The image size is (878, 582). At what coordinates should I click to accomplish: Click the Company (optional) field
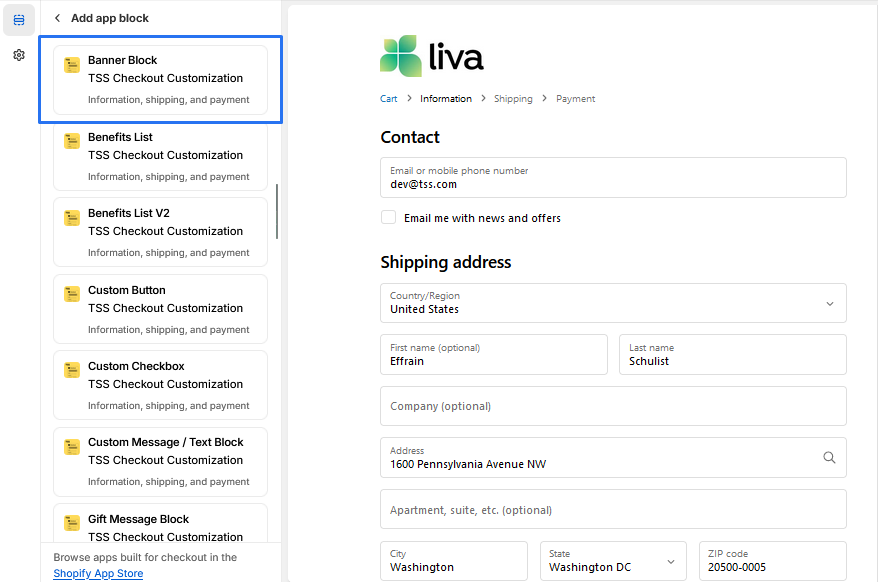click(613, 406)
